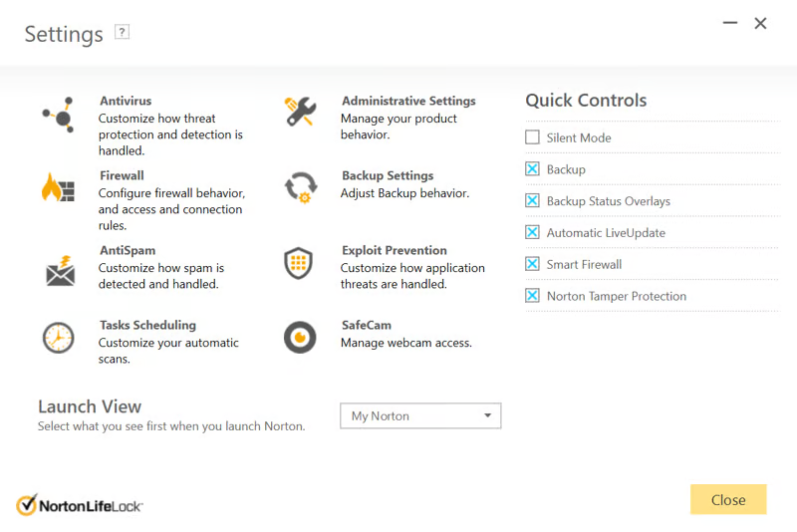This screenshot has height=532, width=797.
Task: Disable Norton Tamper Protection checkbox
Action: click(533, 296)
